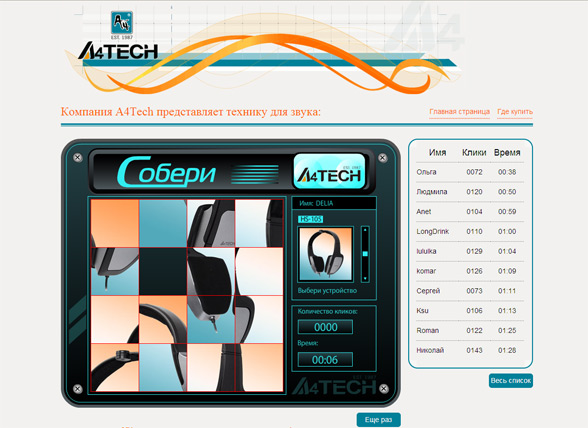Click the A4TECH header wordmark logo

click(118, 51)
